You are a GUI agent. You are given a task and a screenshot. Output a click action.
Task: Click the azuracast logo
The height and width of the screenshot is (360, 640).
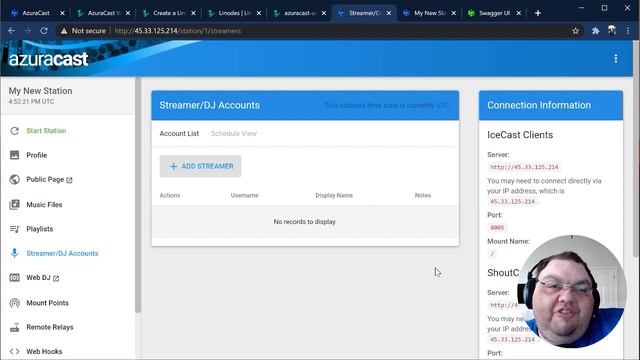[x=48, y=59]
